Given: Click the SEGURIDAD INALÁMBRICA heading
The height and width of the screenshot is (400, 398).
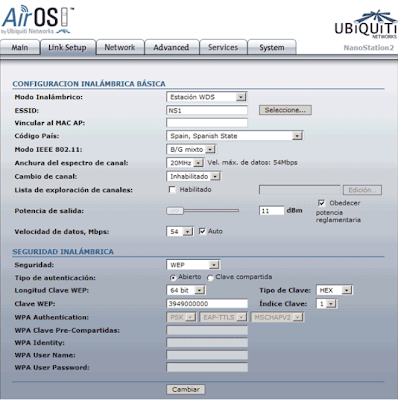Looking at the screenshot, I should coord(63,251).
